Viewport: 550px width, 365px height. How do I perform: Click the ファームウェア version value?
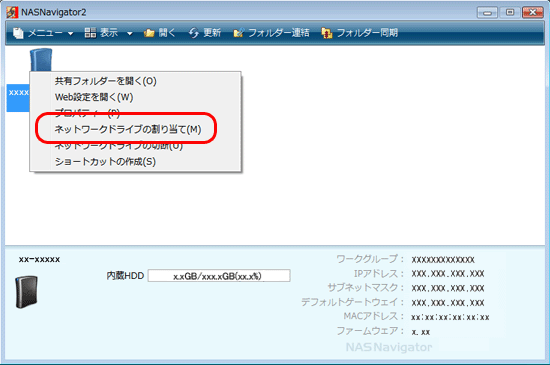click(421, 332)
